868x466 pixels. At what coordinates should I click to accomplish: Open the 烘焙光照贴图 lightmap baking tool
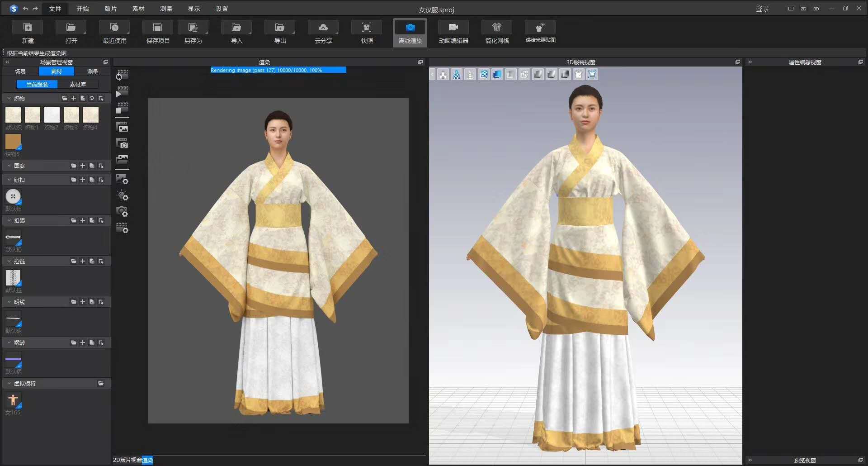[539, 32]
